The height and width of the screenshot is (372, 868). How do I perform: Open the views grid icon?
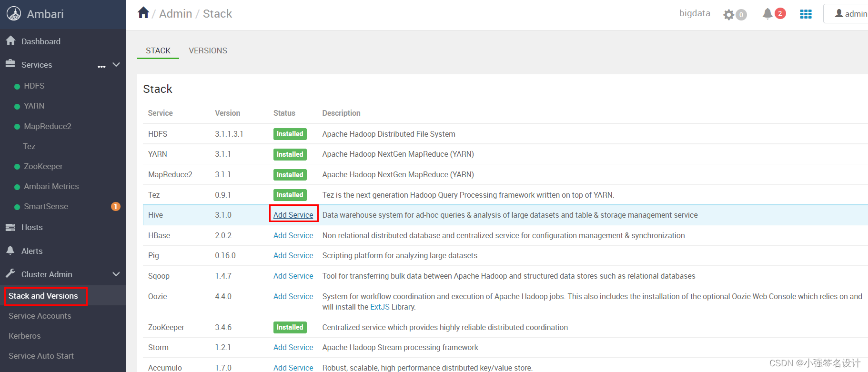coord(806,14)
